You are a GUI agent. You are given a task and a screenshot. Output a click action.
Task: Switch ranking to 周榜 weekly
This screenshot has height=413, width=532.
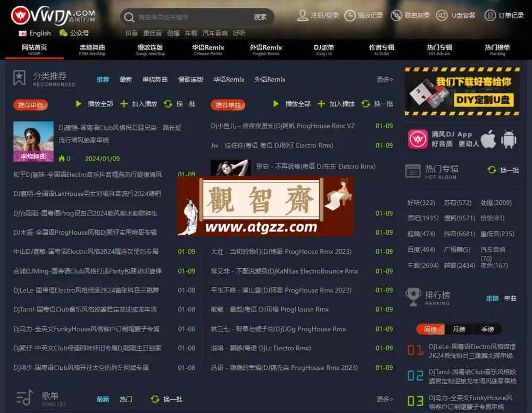point(430,329)
